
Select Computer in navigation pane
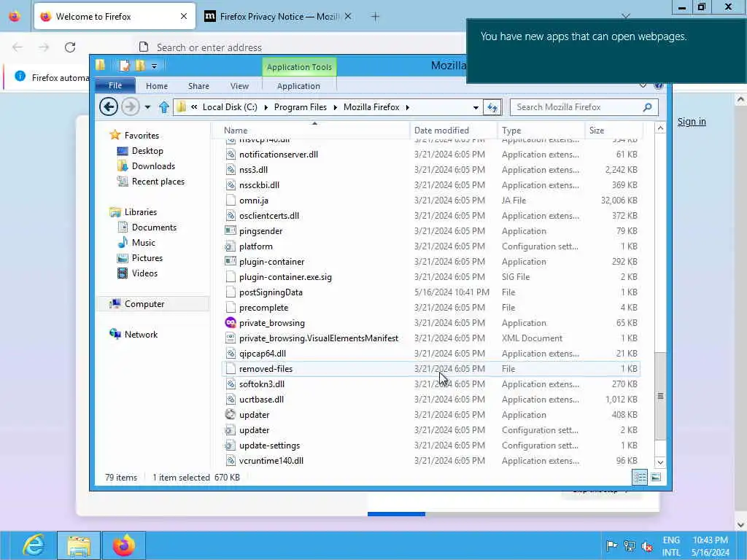[x=144, y=304]
